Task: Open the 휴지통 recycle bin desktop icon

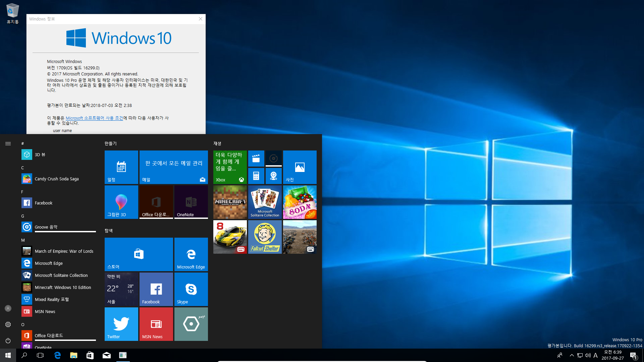Action: click(x=13, y=14)
